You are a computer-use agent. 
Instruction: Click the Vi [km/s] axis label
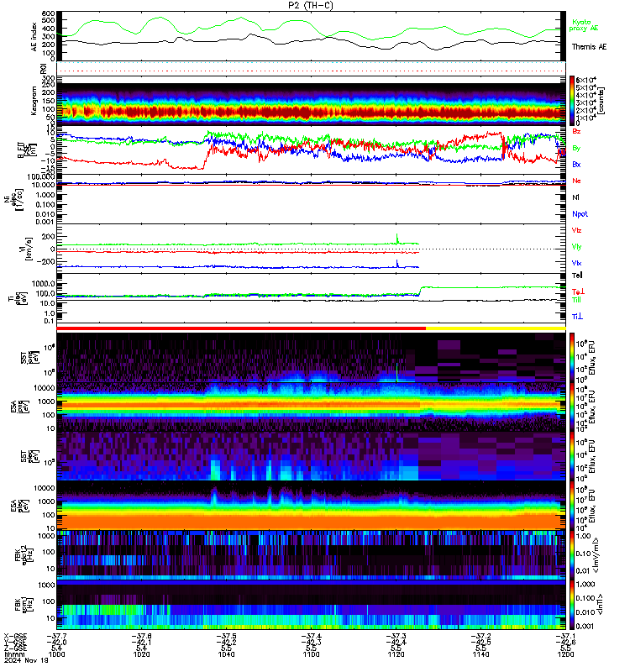[27, 249]
